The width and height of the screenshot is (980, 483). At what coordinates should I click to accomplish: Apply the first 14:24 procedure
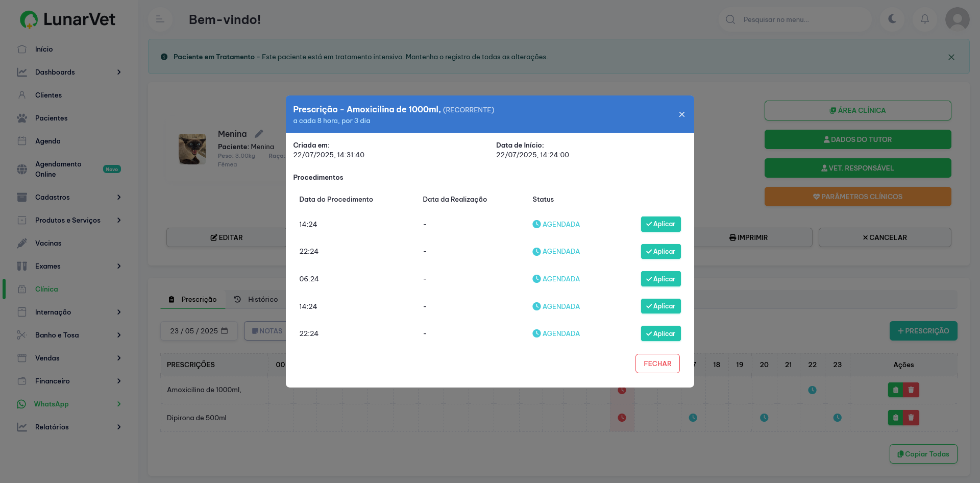pyautogui.click(x=661, y=224)
